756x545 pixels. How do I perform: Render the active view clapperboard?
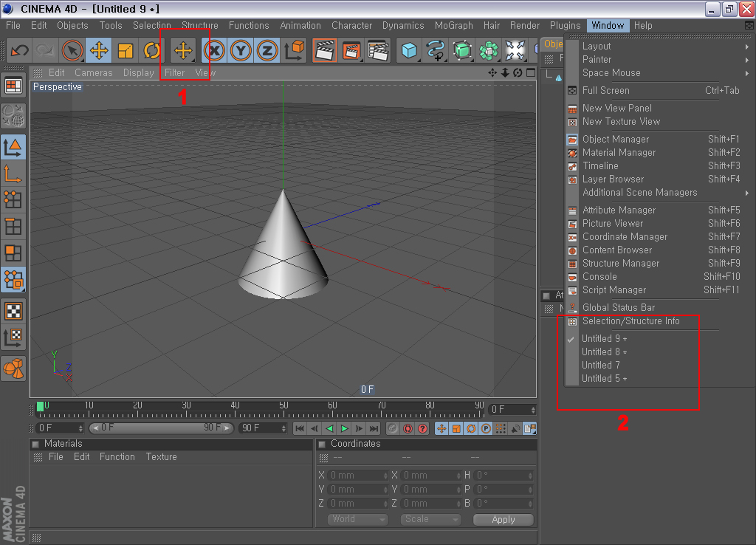pyautogui.click(x=325, y=50)
